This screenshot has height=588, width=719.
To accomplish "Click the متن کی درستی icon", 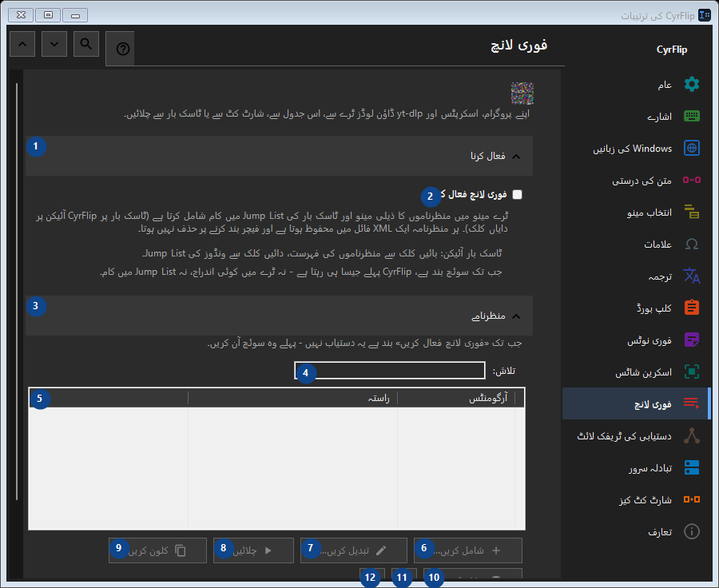I will (692, 180).
